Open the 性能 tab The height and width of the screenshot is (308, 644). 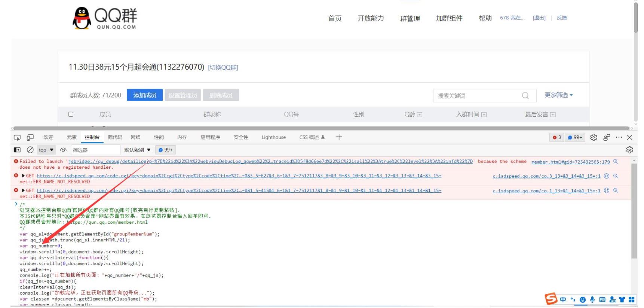[159, 137]
